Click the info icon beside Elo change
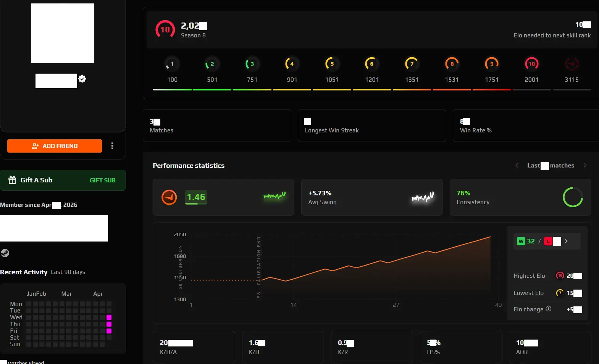599x364 pixels. pyautogui.click(x=549, y=309)
